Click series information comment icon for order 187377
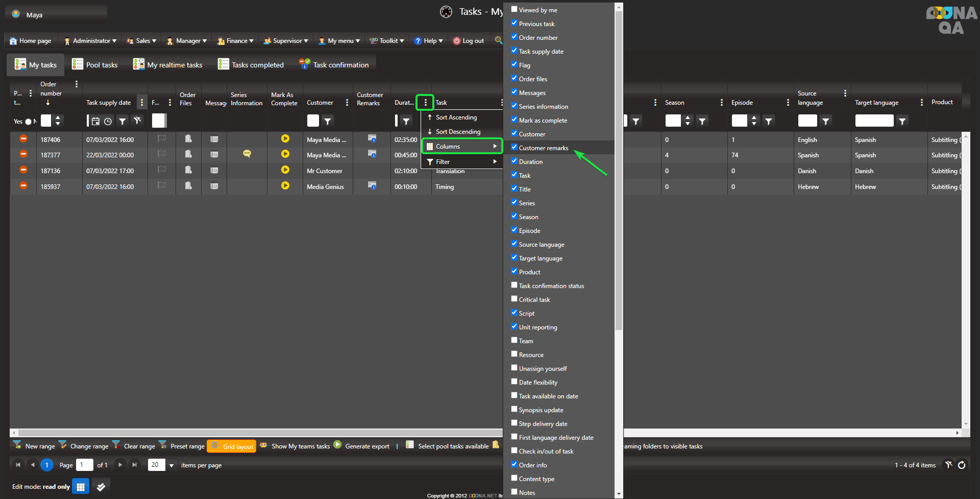This screenshot has width=980, height=499. 247,154
